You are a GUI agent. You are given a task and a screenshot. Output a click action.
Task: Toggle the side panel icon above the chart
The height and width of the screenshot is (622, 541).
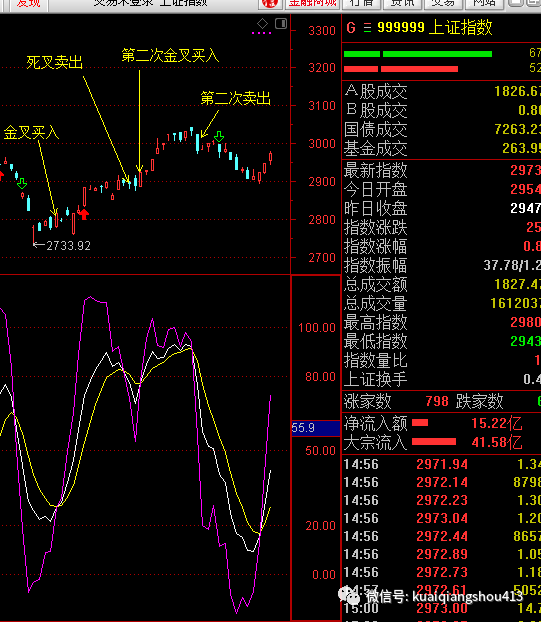pyautogui.click(x=281, y=23)
